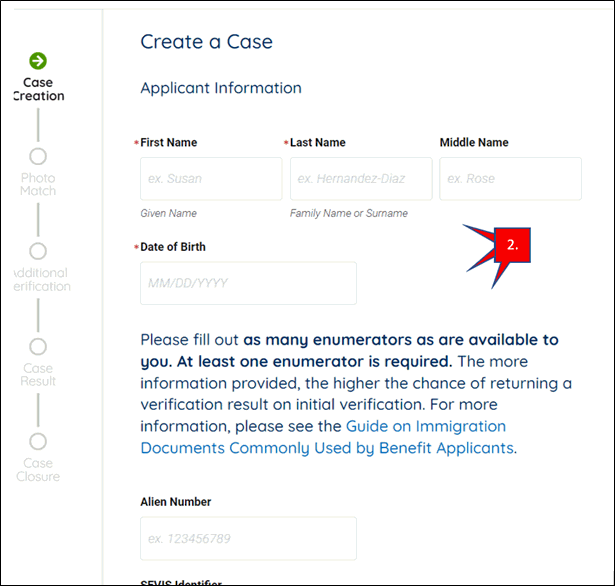Screen dimensions: 615x586
Task: Select the Case Result step circle
Action: coord(38,346)
